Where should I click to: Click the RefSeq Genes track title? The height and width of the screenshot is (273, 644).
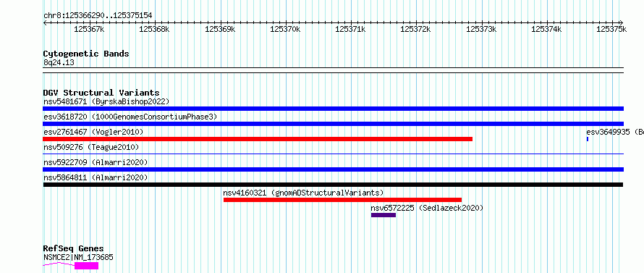[x=73, y=249]
